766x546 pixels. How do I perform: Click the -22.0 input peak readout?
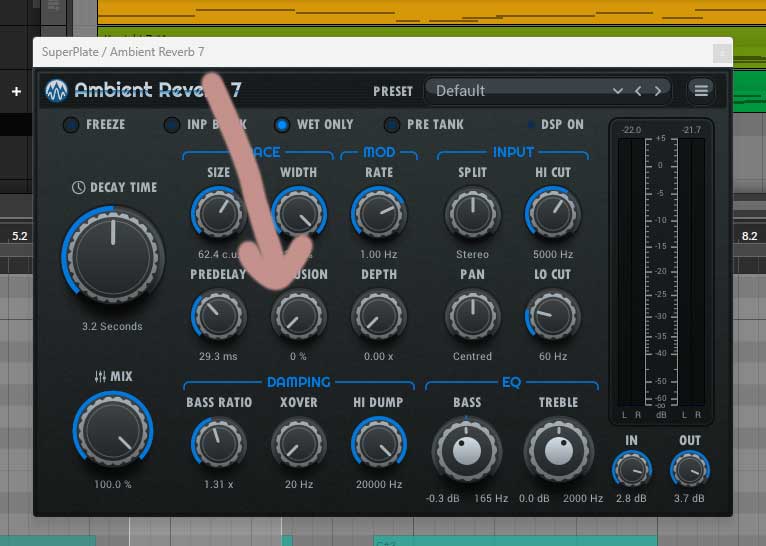[631, 130]
